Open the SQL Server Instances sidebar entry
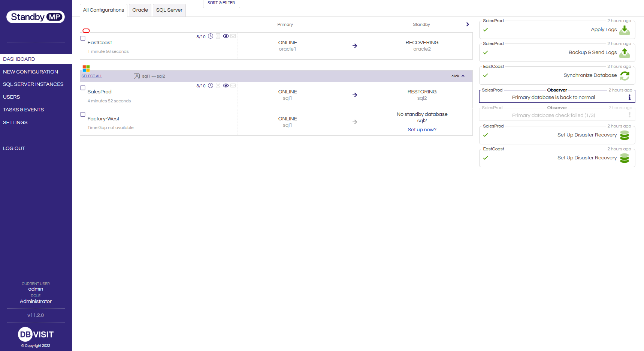 (x=34, y=84)
